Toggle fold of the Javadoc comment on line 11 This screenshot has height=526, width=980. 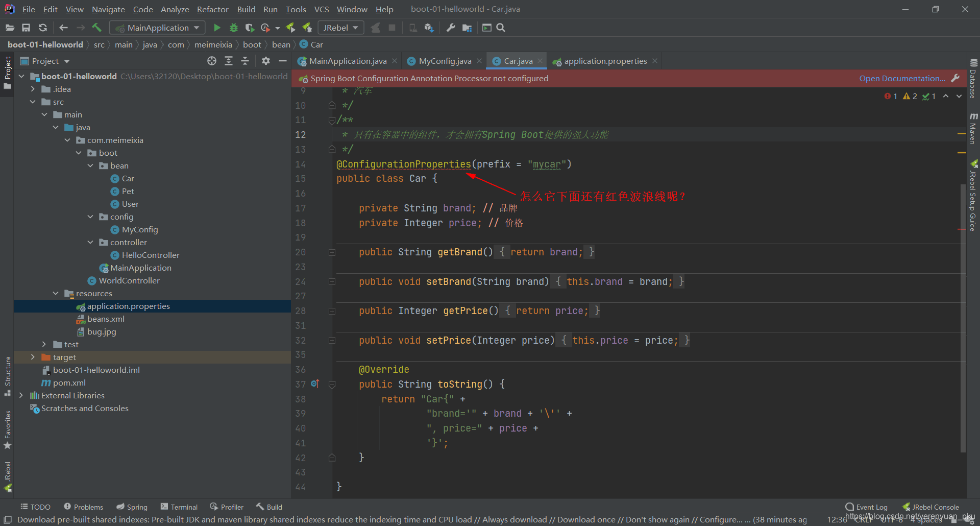click(332, 120)
